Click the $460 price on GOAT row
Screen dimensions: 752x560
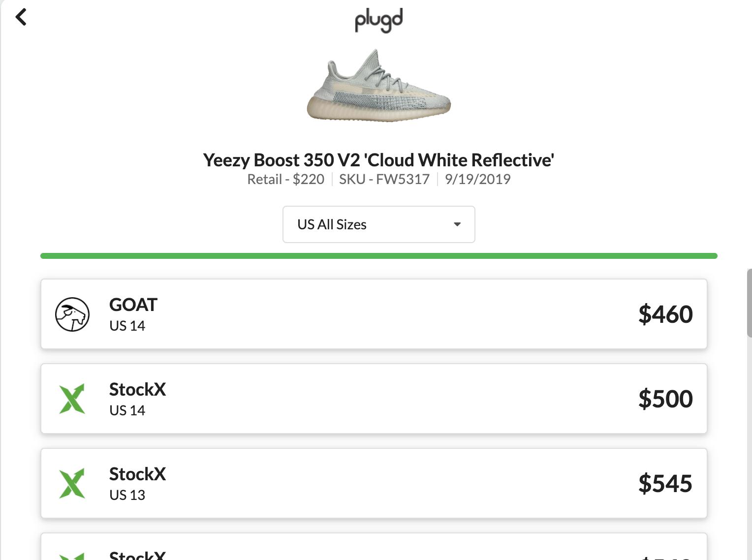click(x=665, y=314)
